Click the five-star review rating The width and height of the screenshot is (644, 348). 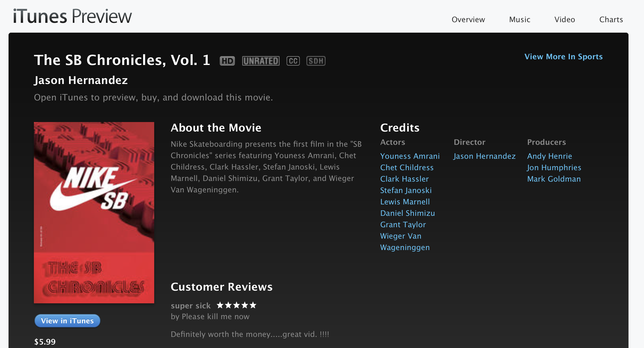pos(237,305)
